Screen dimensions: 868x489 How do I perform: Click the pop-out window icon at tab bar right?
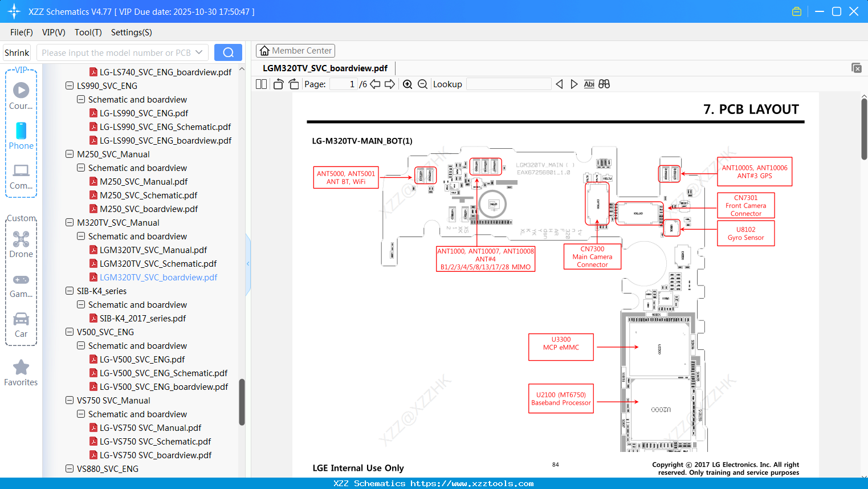pyautogui.click(x=857, y=68)
